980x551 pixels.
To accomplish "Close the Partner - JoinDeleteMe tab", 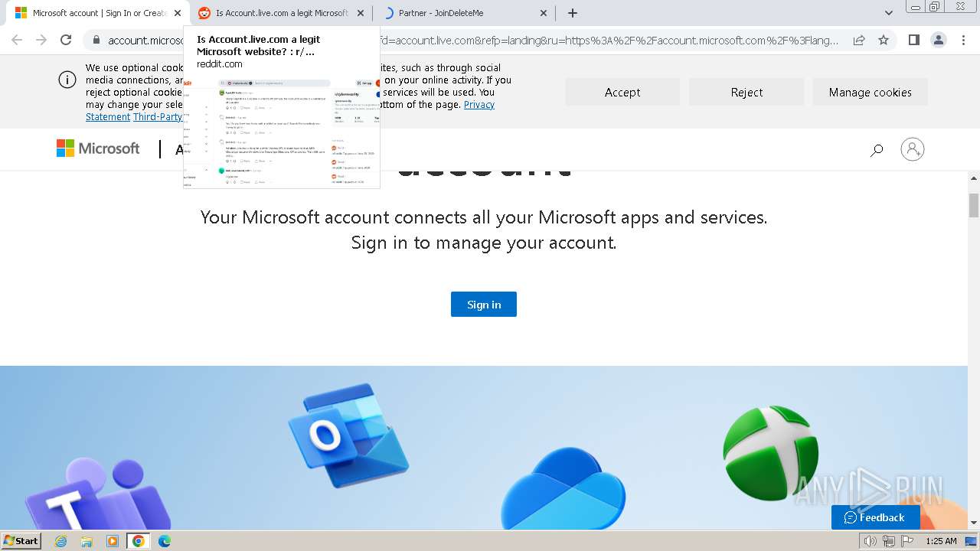I will pos(544,13).
